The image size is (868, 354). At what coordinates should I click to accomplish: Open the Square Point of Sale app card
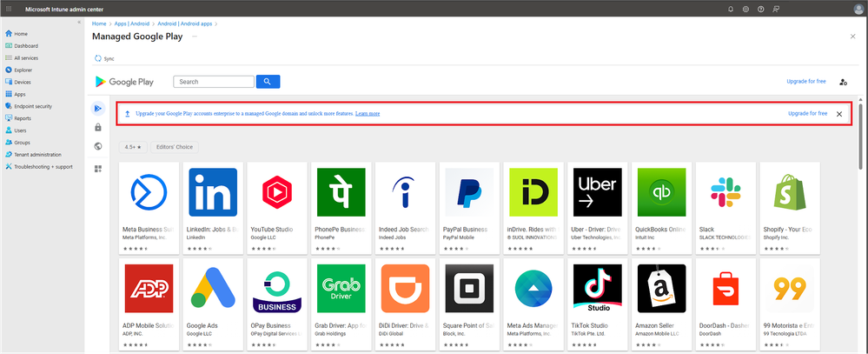coord(469,304)
